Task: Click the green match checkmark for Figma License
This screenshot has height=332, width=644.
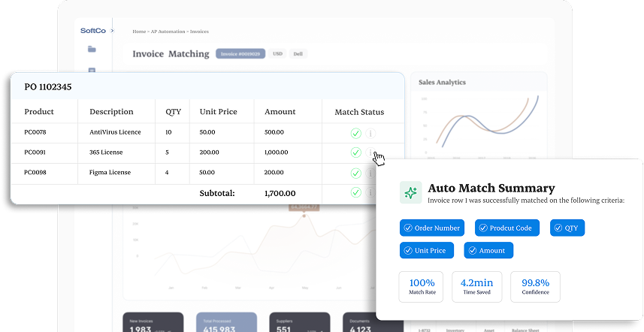Action: click(355, 173)
